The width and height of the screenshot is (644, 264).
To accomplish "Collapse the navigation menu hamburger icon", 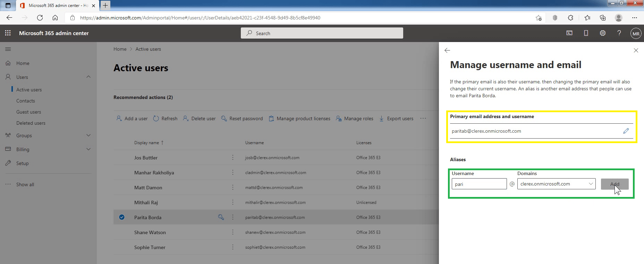I will click(8, 49).
